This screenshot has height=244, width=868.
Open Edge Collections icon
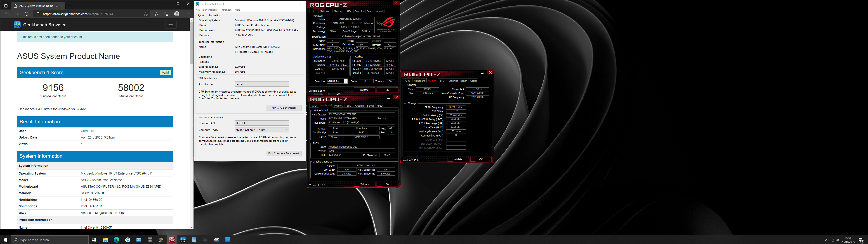[166, 14]
